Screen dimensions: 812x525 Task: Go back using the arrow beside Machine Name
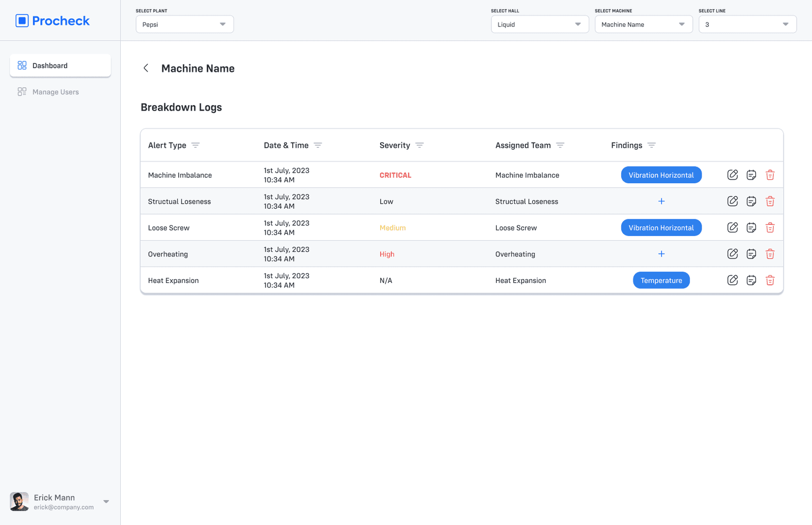[x=146, y=68]
